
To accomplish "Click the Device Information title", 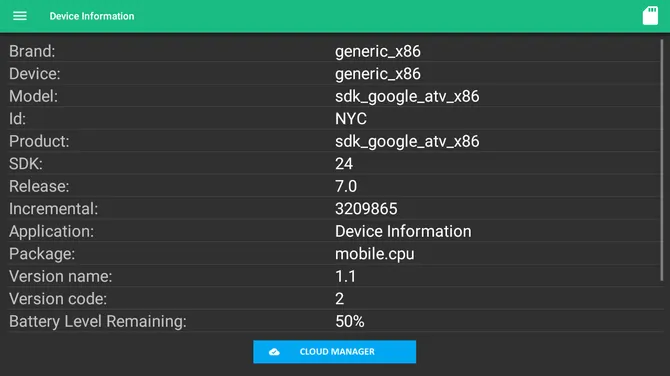I will click(92, 16).
